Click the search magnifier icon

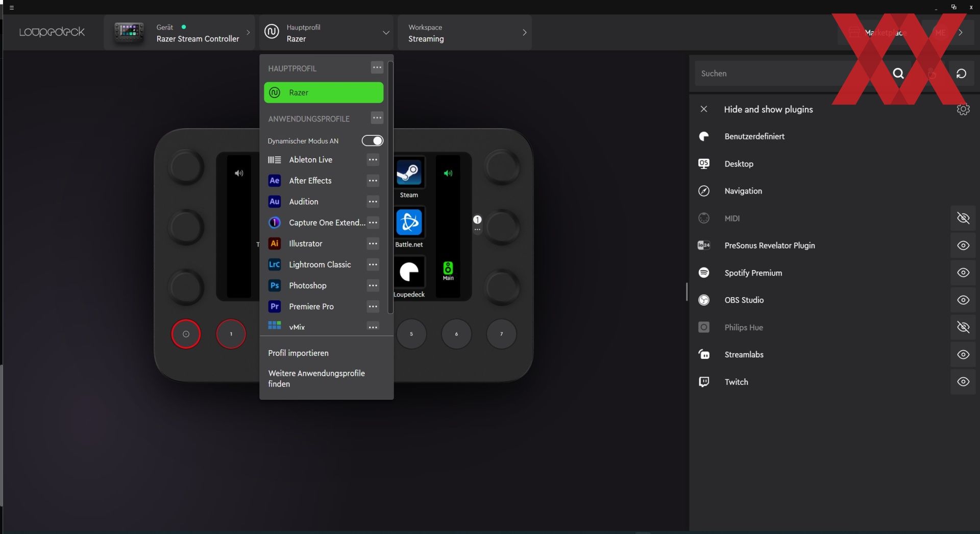[x=898, y=74]
